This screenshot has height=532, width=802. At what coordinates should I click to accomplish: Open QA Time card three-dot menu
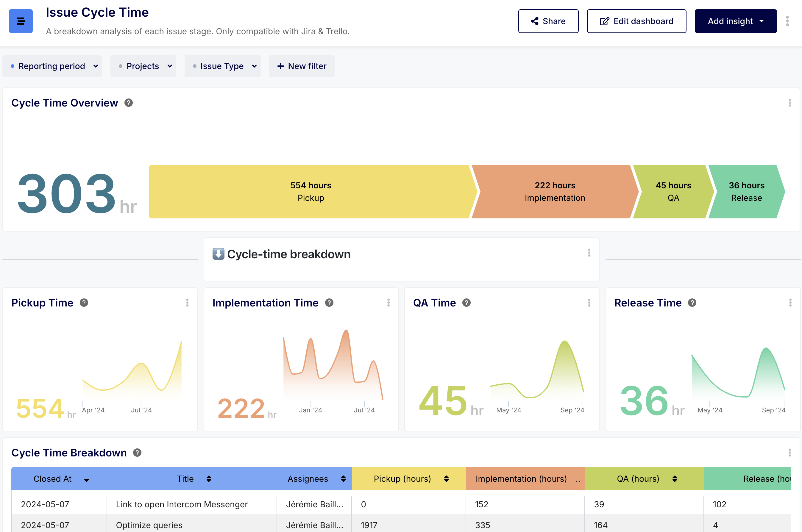click(589, 303)
